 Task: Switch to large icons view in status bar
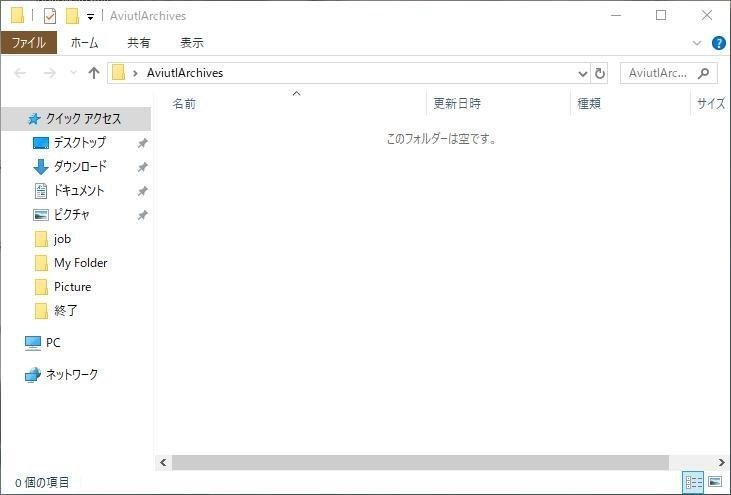715,481
